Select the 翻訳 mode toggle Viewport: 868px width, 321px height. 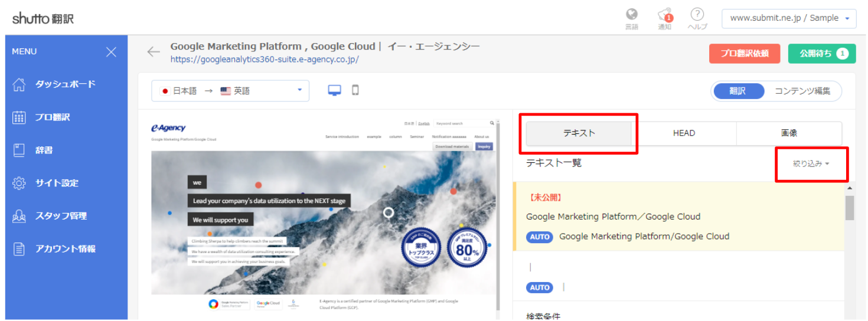pyautogui.click(x=738, y=91)
